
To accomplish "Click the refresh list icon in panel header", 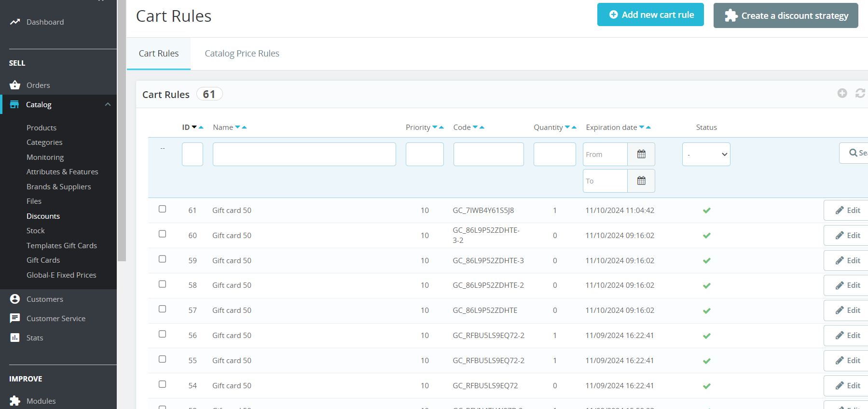I will pyautogui.click(x=860, y=93).
